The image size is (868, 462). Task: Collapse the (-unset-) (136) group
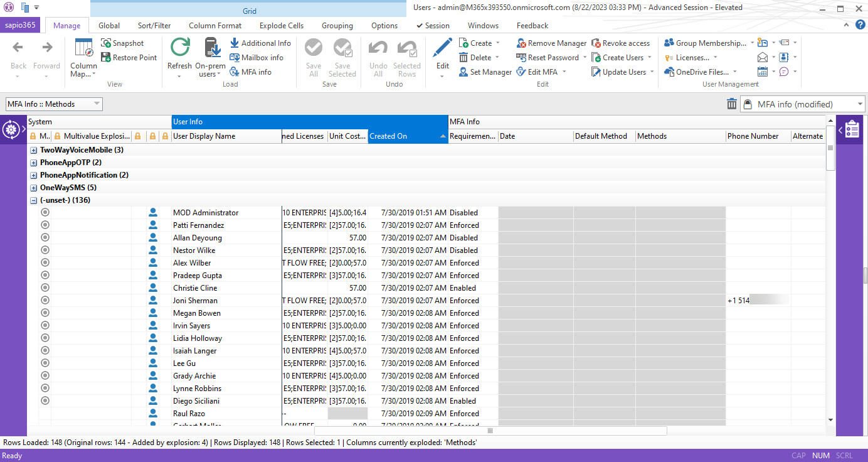[34, 200]
